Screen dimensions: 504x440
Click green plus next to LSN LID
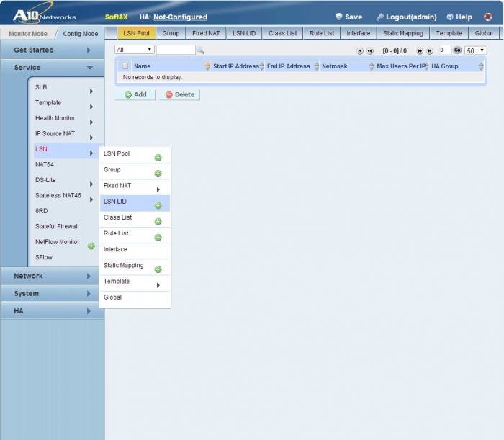pyautogui.click(x=158, y=205)
